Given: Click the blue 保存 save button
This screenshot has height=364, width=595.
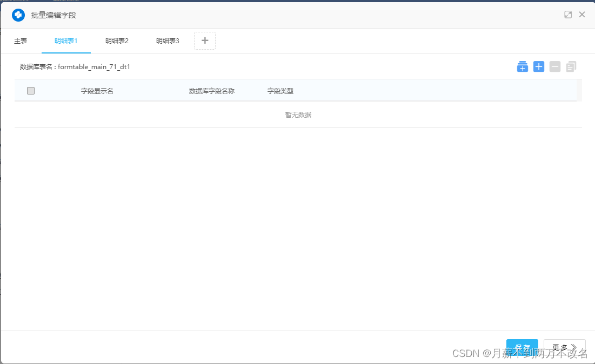Looking at the screenshot, I should pyautogui.click(x=522, y=347).
